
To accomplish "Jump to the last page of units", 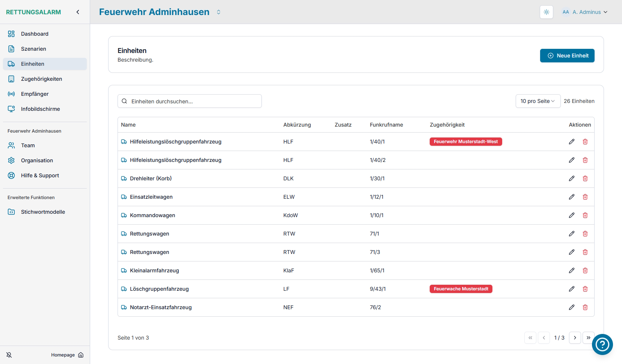I will tap(588, 338).
